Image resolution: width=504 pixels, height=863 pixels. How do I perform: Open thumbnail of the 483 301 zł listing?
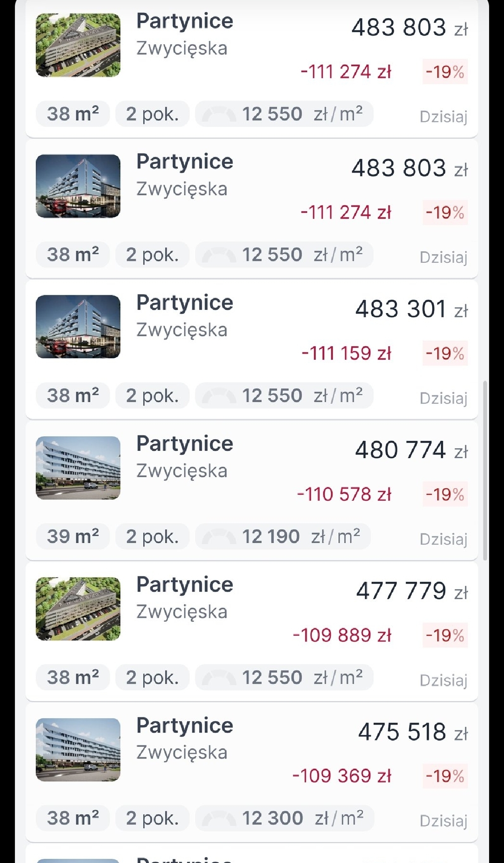78,327
